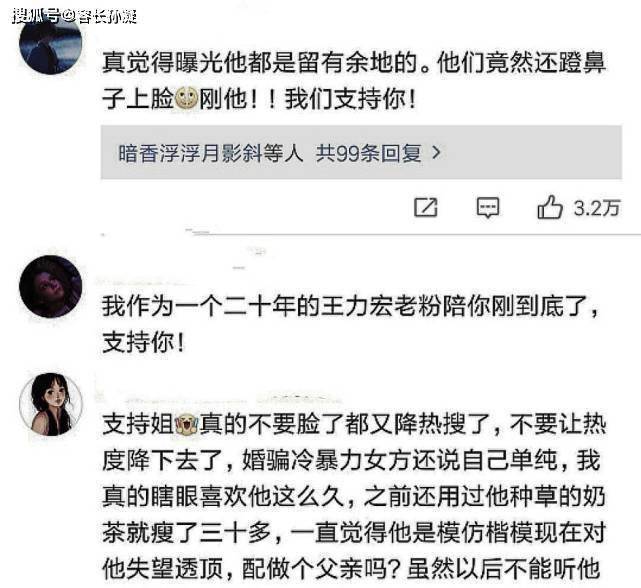The height and width of the screenshot is (588, 641).
Task: Open the comment beginning 支持姐 真的不要脸了
Action: coord(354,497)
